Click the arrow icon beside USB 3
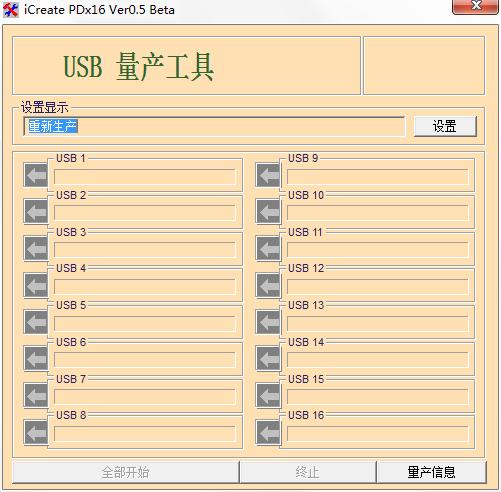This screenshot has width=501, height=492. click(x=36, y=248)
